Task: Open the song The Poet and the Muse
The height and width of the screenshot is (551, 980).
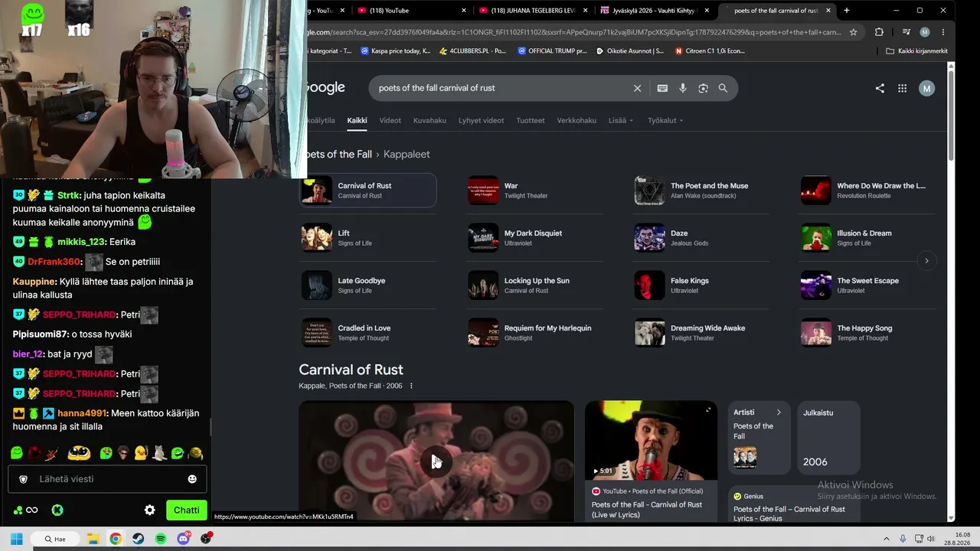Action: (x=701, y=191)
